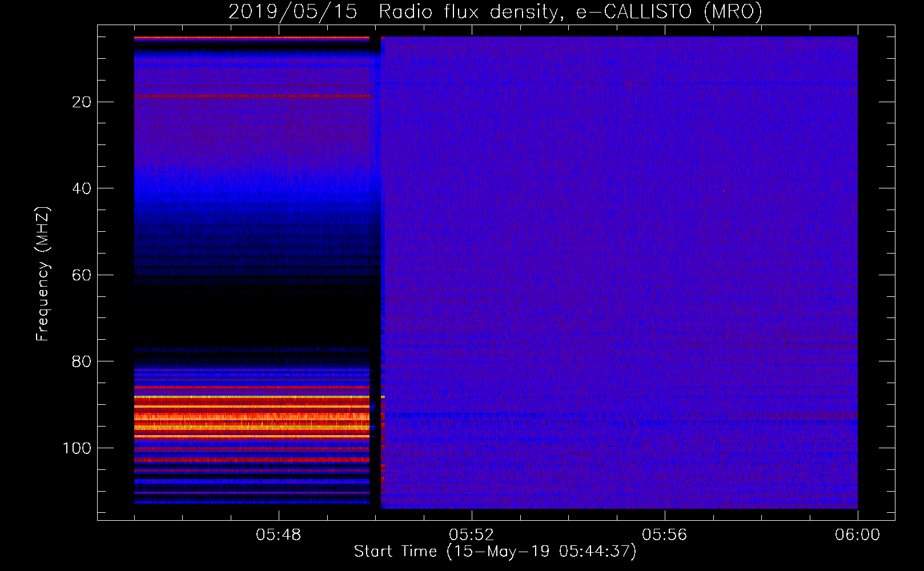This screenshot has width=924, height=571.
Task: Click the 06:00 time tick label
Action: [x=857, y=535]
